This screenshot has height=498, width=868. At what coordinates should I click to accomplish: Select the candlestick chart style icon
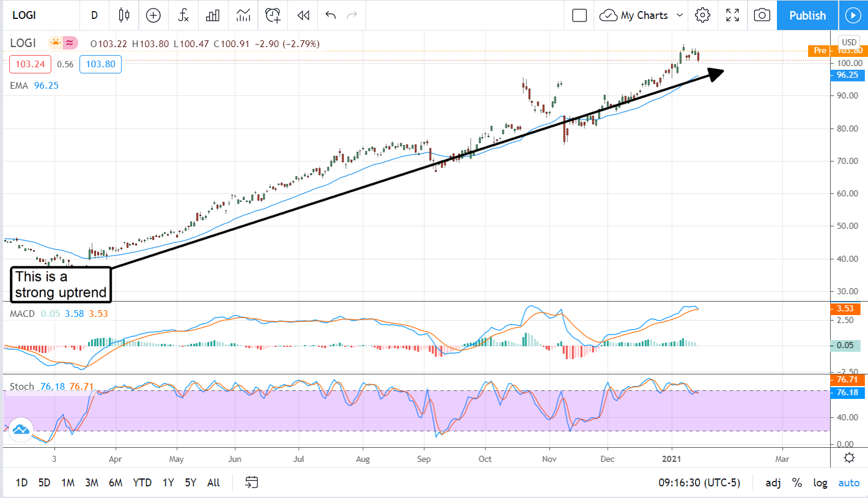pyautogui.click(x=124, y=15)
